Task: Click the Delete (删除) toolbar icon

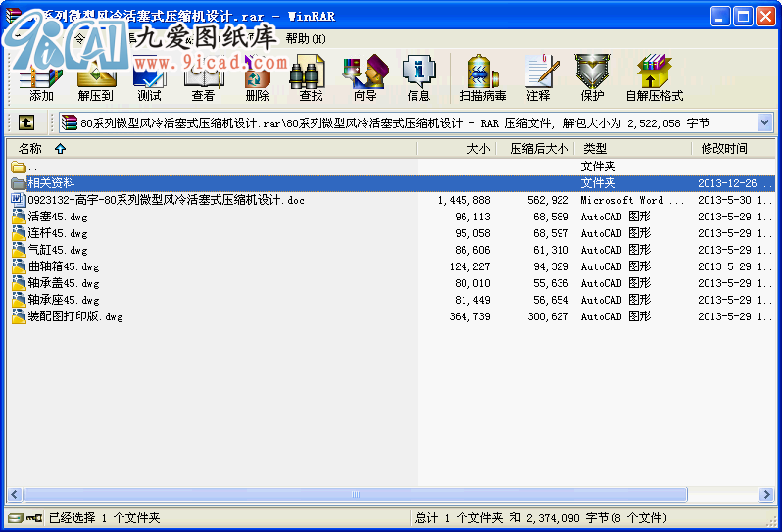Action: pos(258,78)
